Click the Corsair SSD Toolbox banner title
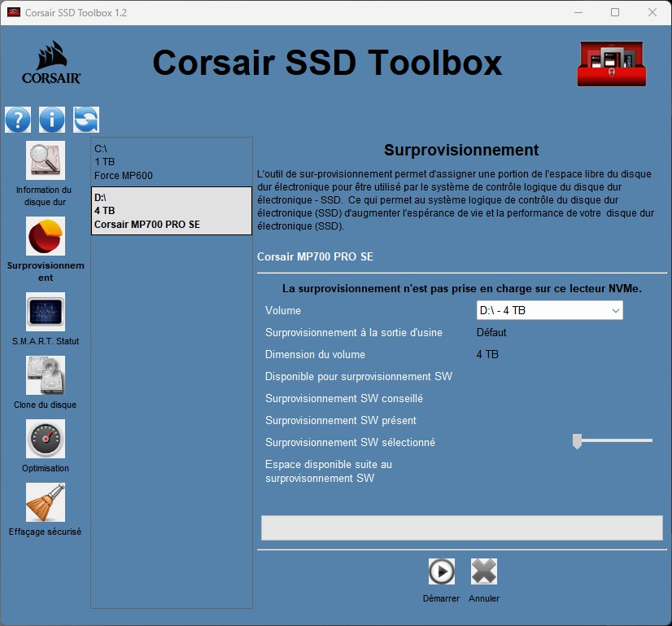Viewport: 672px width, 626px height. 327,63
